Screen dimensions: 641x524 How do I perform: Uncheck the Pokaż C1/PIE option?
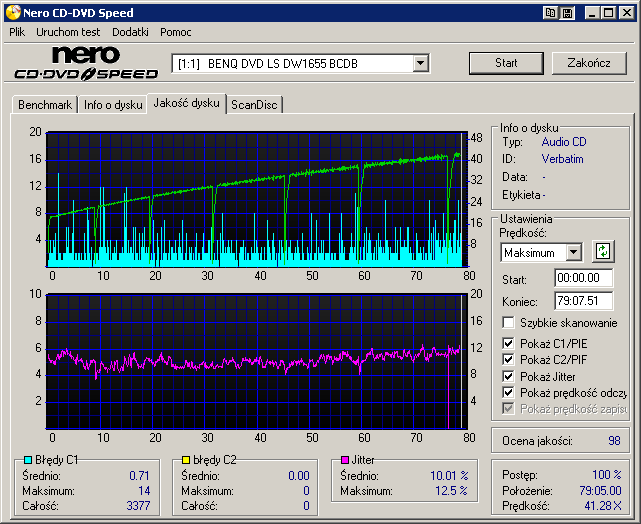(x=508, y=343)
